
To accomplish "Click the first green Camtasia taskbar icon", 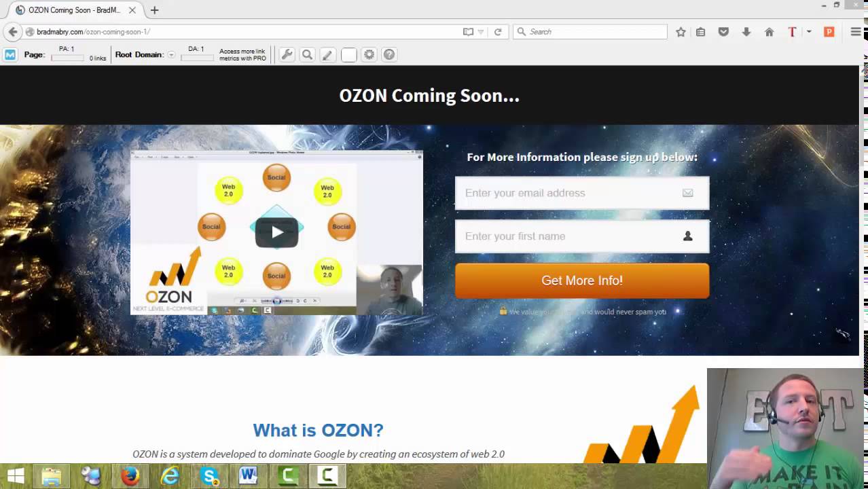I will [288, 476].
